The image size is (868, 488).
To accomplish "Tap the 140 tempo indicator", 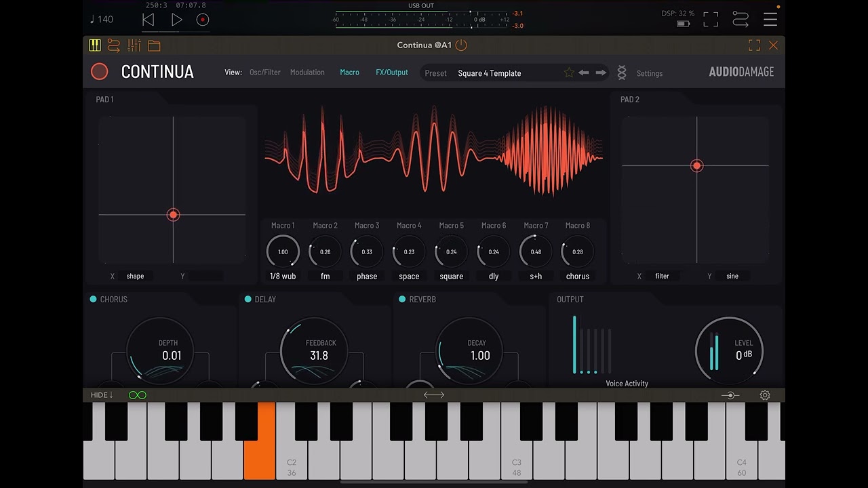I will coord(102,19).
